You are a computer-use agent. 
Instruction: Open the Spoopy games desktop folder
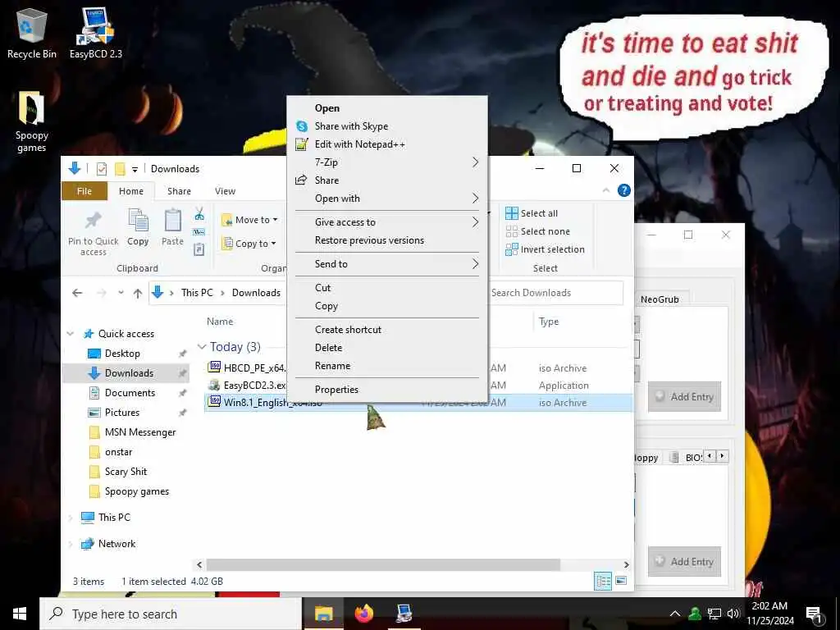coord(32,121)
